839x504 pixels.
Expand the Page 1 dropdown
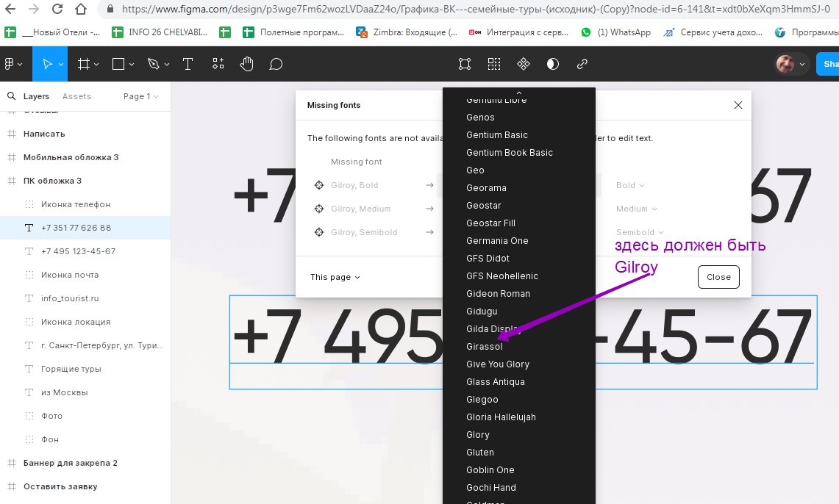[140, 96]
